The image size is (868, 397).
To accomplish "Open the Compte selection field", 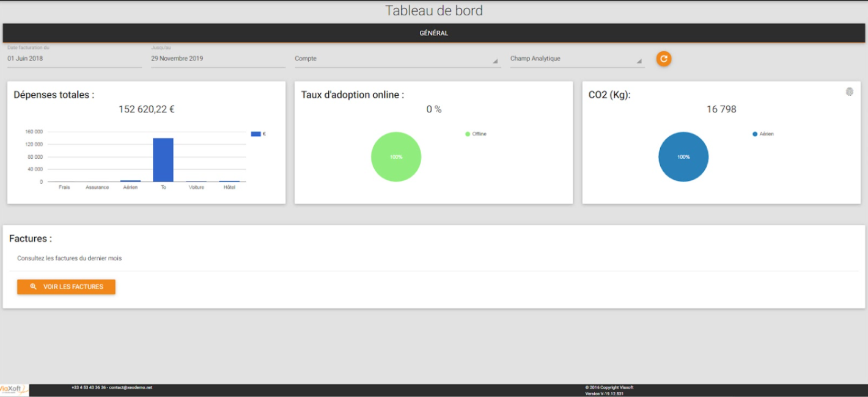I will point(397,59).
